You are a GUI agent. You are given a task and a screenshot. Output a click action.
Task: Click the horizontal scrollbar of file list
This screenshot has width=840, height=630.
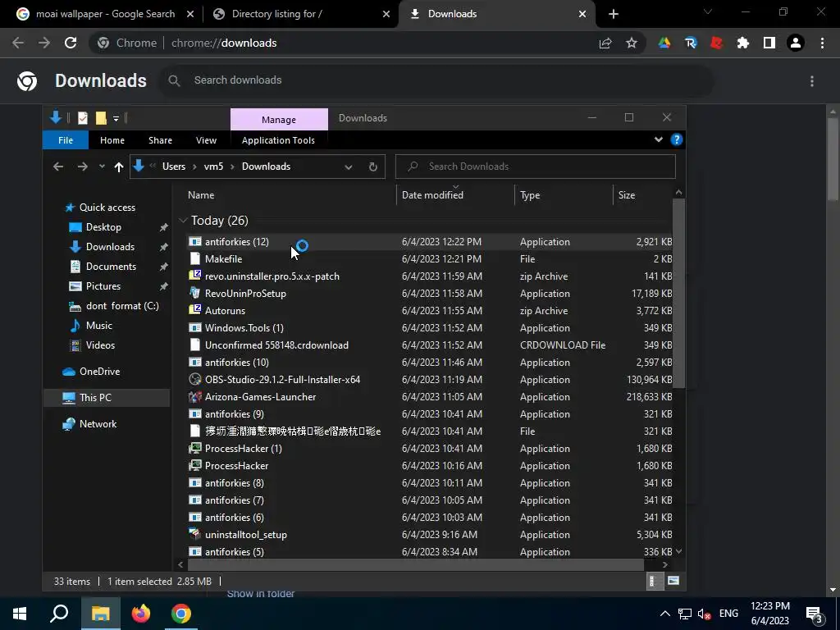click(415, 564)
